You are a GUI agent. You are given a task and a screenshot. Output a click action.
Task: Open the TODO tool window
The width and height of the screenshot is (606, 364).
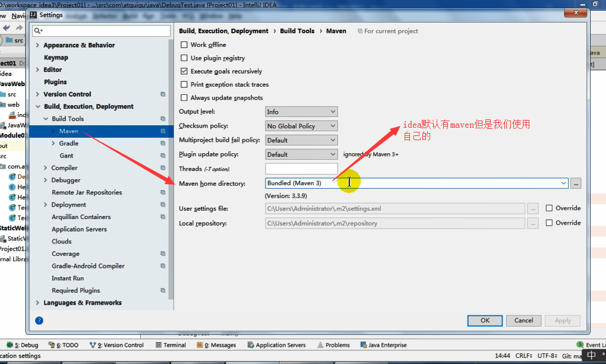pos(64,345)
